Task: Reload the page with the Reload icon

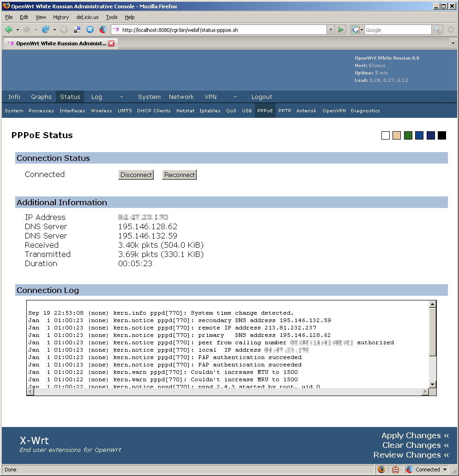Action: (x=46, y=30)
